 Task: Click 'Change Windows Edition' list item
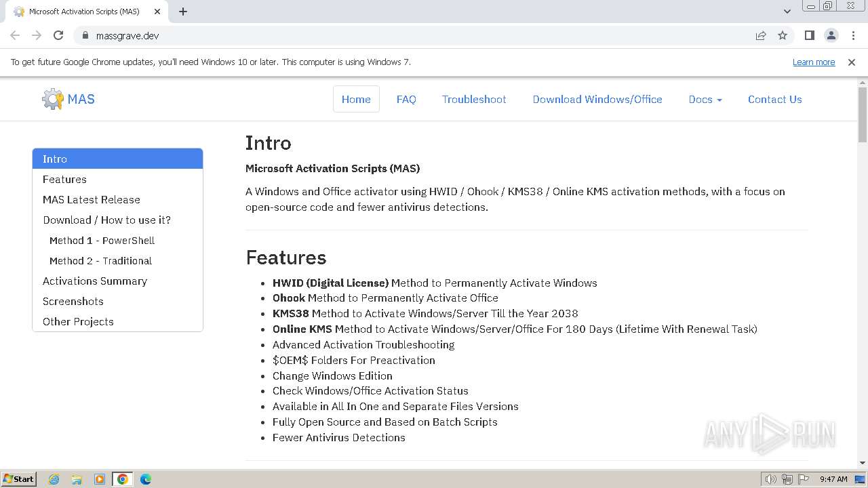(x=332, y=375)
